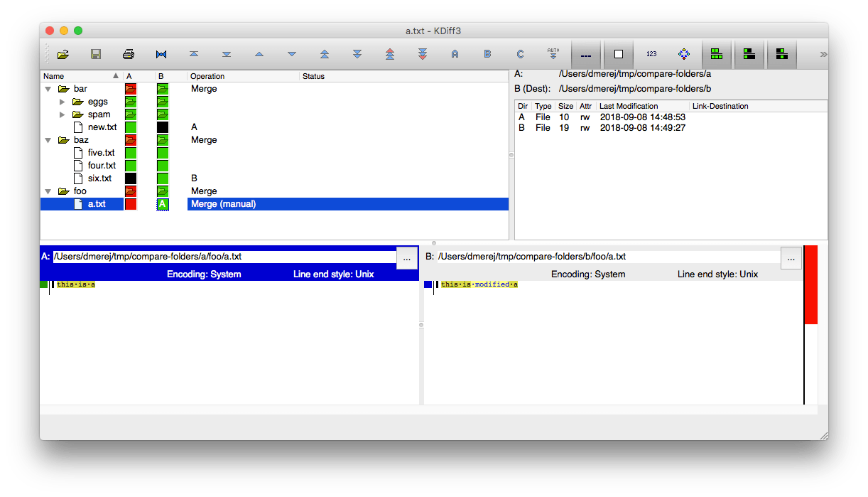Open a file with the Open icon
The width and height of the screenshot is (868, 497).
pyautogui.click(x=63, y=54)
